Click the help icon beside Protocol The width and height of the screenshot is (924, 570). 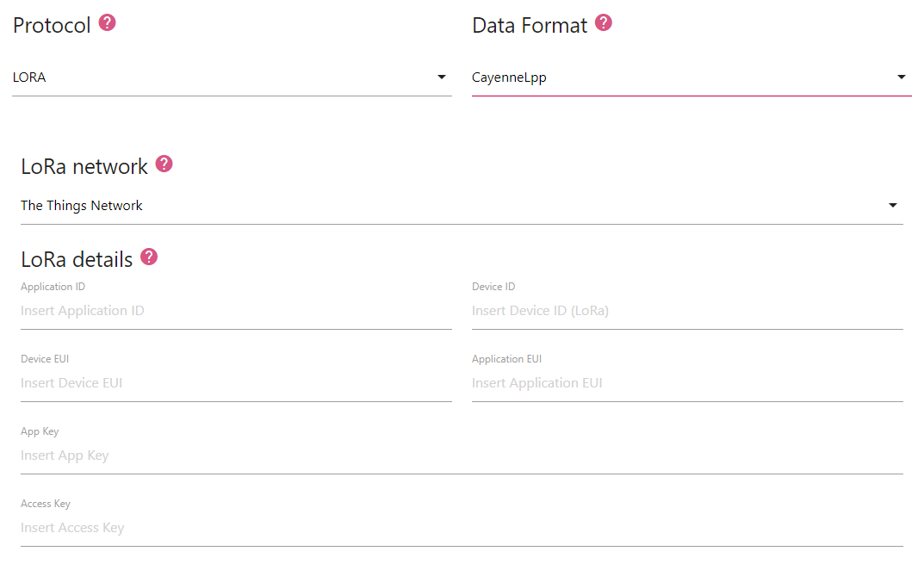[108, 23]
